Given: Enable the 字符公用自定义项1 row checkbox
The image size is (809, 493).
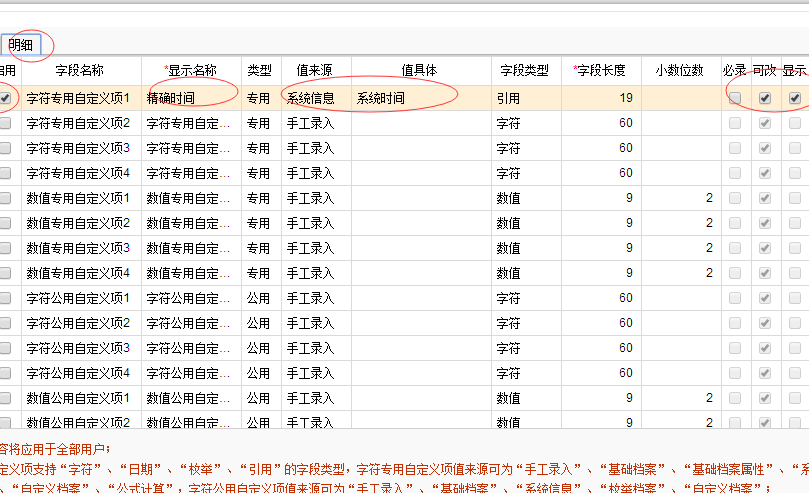Looking at the screenshot, I should click(x=6, y=298).
